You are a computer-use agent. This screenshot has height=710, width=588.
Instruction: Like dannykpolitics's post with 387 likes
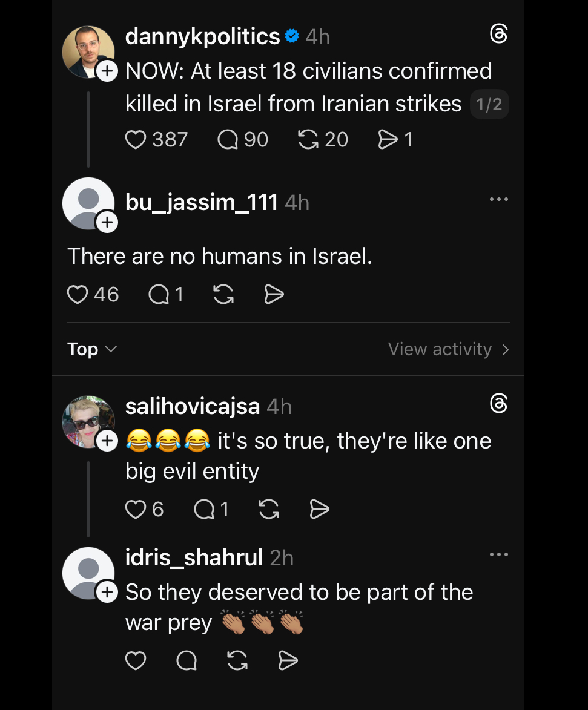tap(136, 140)
